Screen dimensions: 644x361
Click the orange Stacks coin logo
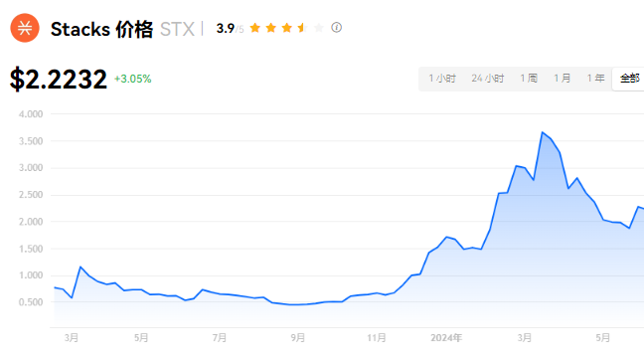25,28
